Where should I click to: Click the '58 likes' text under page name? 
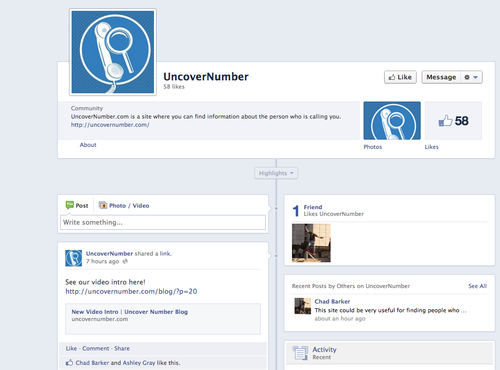point(174,87)
